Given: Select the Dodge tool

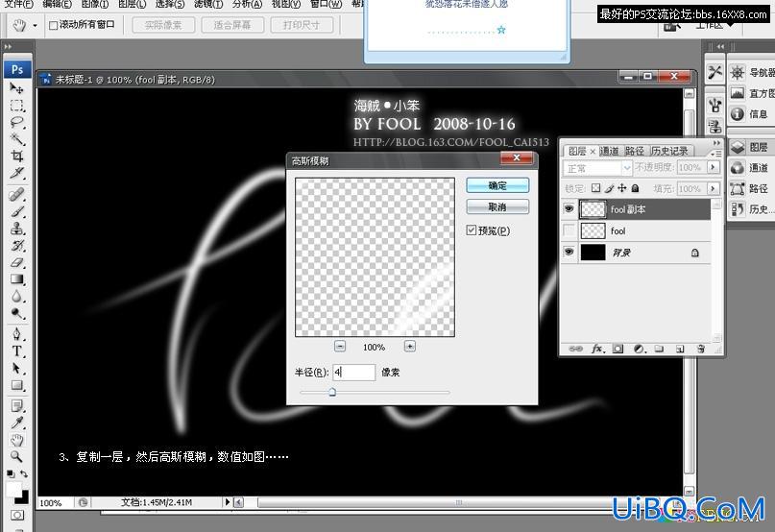Looking at the screenshot, I should [x=16, y=313].
